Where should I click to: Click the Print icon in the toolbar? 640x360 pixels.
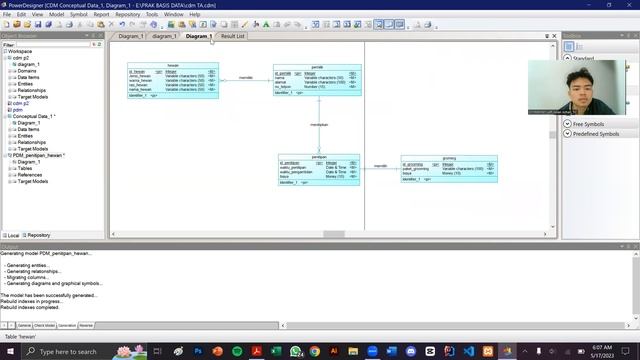coord(69,24)
